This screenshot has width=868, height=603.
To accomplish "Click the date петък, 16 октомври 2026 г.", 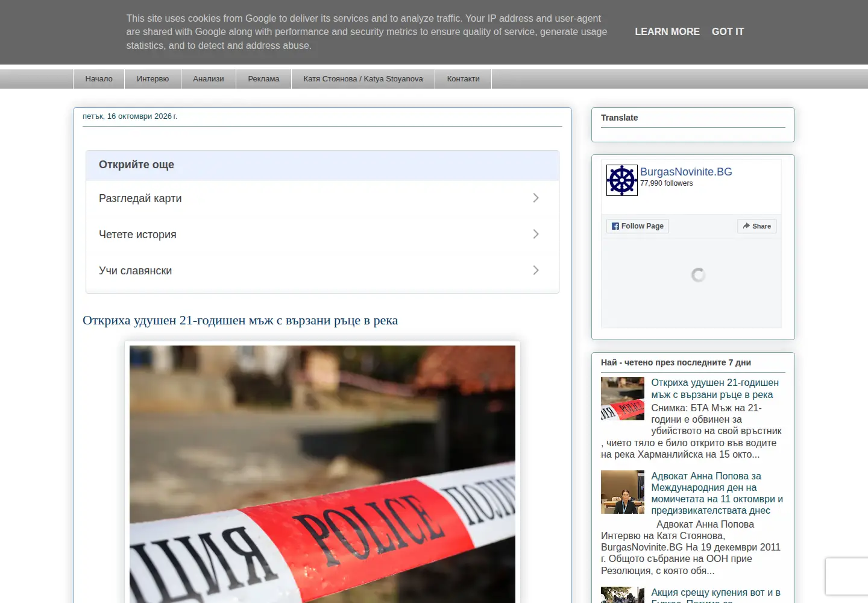I will 130,116.
